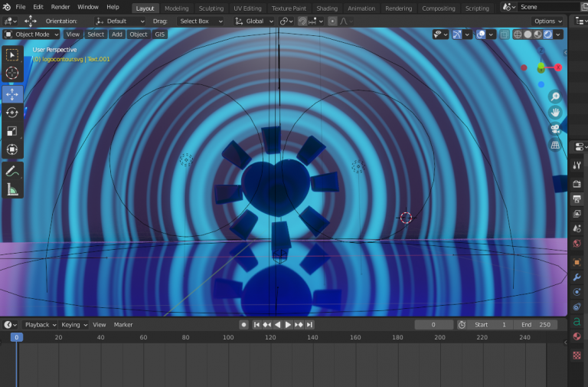Screen dimensions: 588x387
Task: Open the World properties tab
Action: pyautogui.click(x=577, y=243)
